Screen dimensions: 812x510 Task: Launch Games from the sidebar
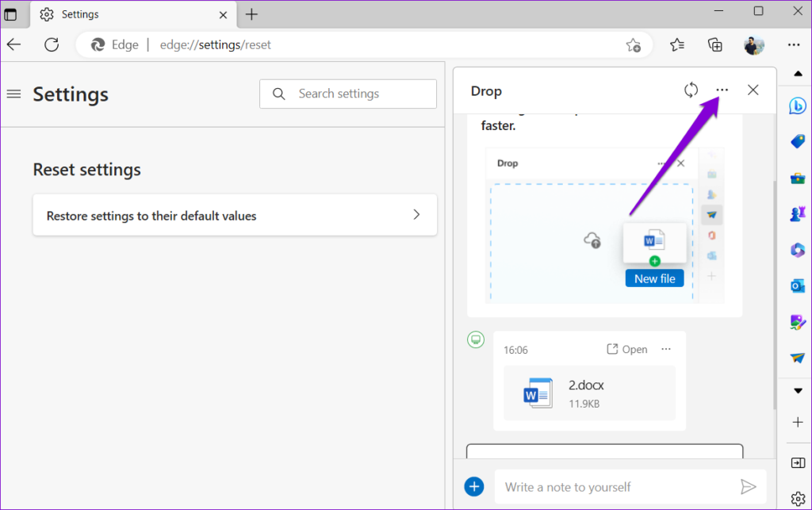pyautogui.click(x=797, y=214)
